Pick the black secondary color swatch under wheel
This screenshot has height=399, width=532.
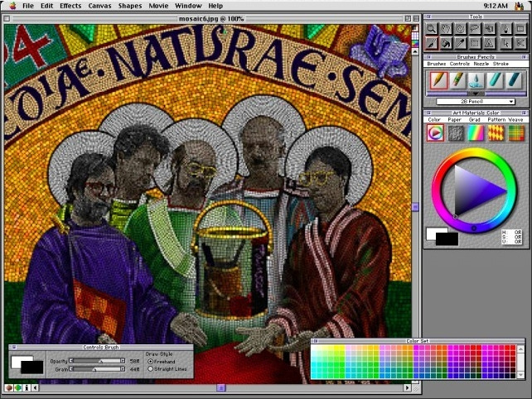447,239
